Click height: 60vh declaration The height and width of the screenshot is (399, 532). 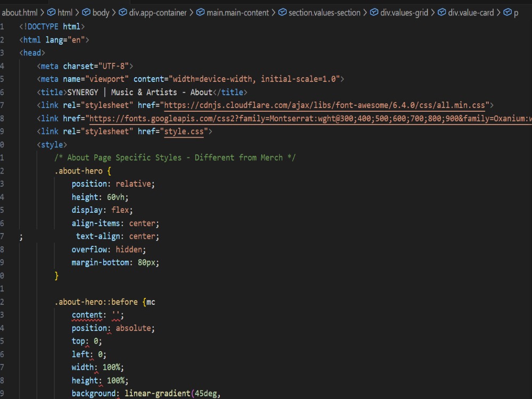[x=100, y=197]
